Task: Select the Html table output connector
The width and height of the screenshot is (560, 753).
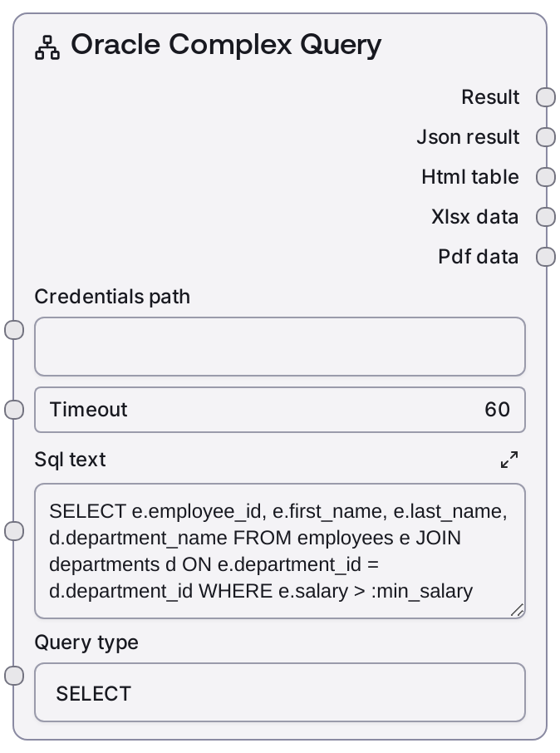Action: point(545,177)
